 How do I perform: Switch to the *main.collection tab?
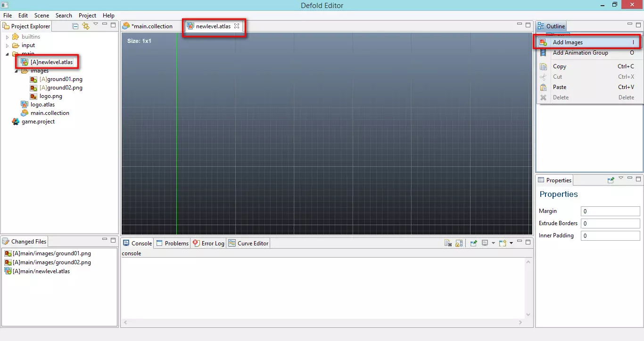tap(151, 26)
